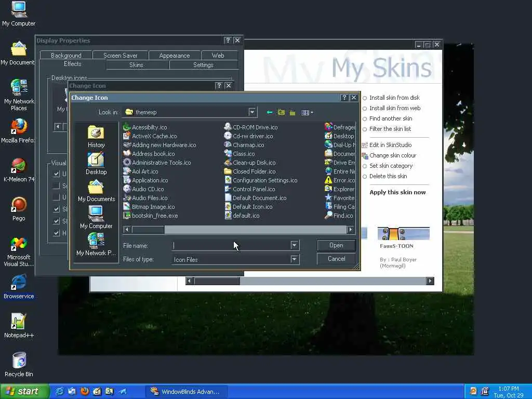
Task: Expand the Look in themexp dropdown
Action: tap(252, 112)
